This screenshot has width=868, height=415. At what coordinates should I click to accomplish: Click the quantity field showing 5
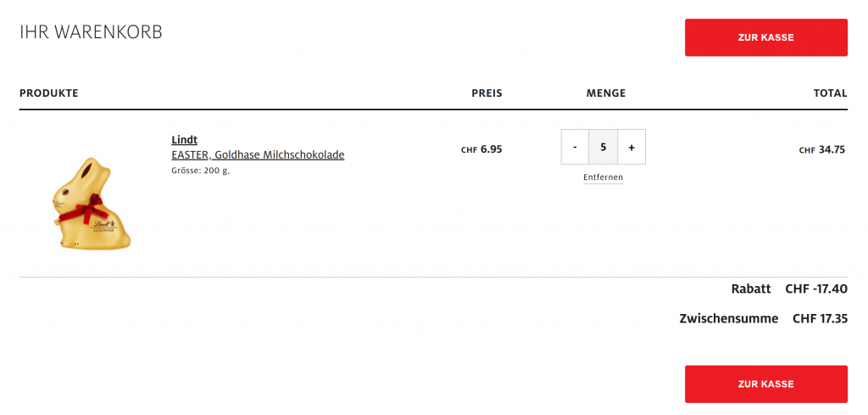click(x=603, y=147)
